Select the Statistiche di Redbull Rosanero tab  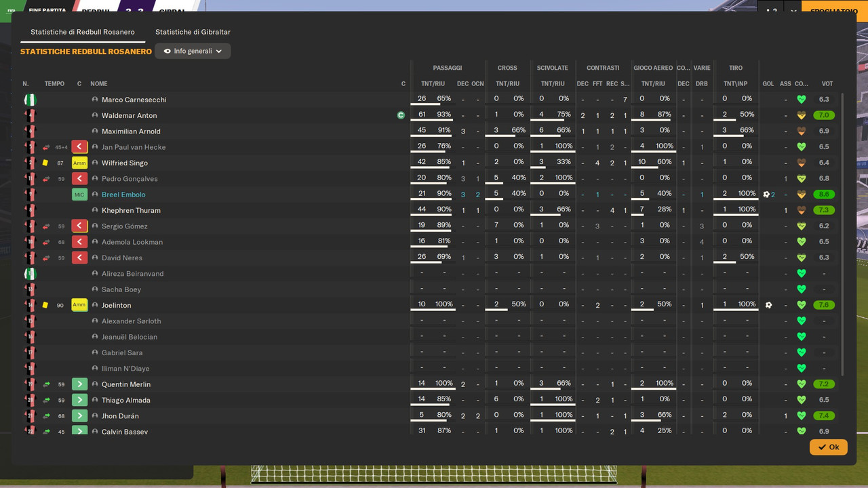click(83, 32)
